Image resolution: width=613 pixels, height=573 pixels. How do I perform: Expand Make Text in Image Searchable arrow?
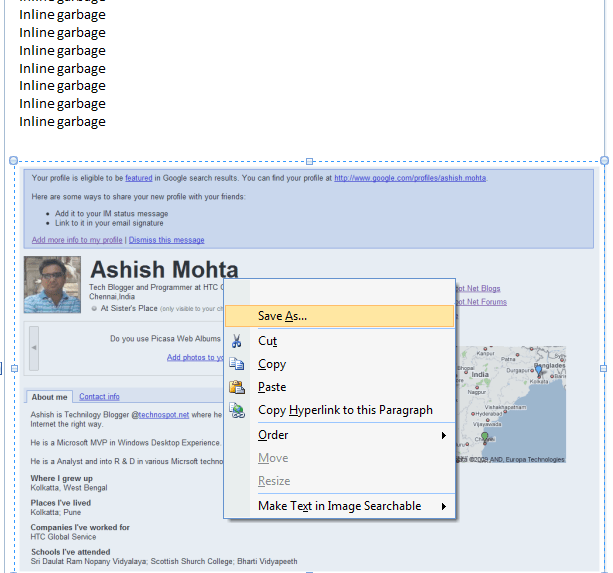pyautogui.click(x=443, y=506)
